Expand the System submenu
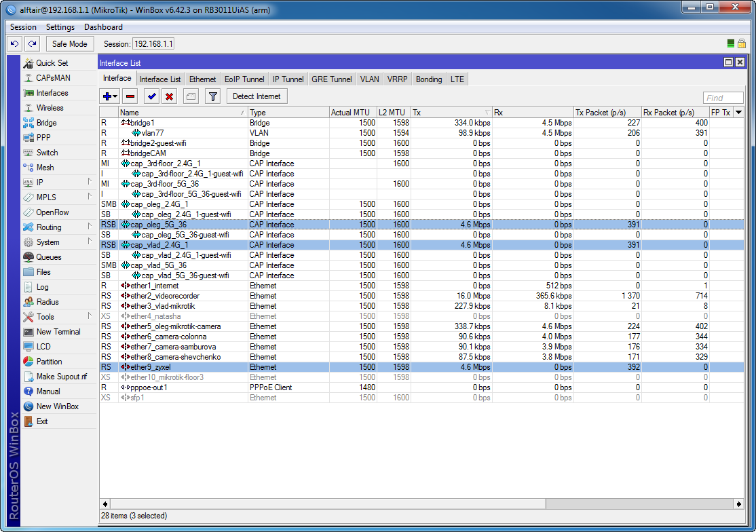756x532 pixels. pyautogui.click(x=90, y=242)
